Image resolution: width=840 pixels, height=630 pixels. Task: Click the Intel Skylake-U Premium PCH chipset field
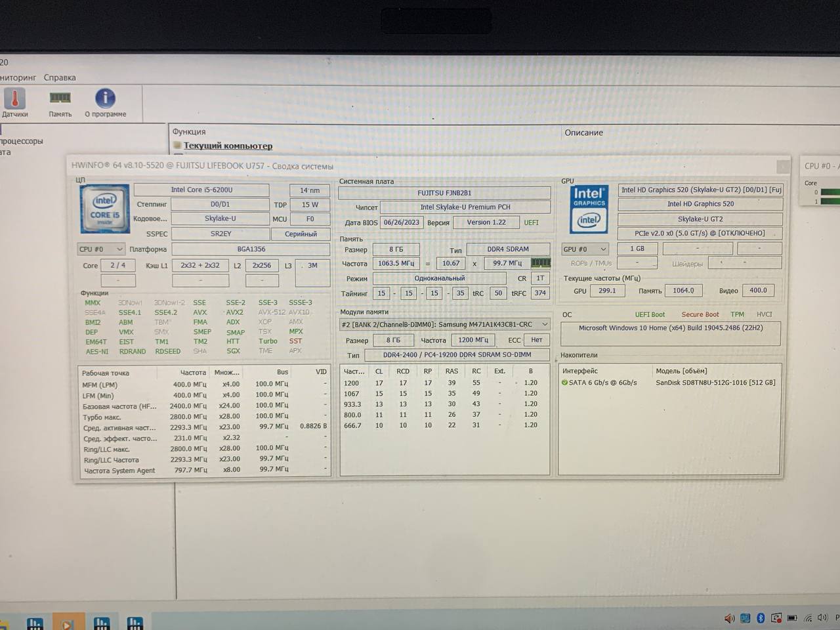click(465, 207)
